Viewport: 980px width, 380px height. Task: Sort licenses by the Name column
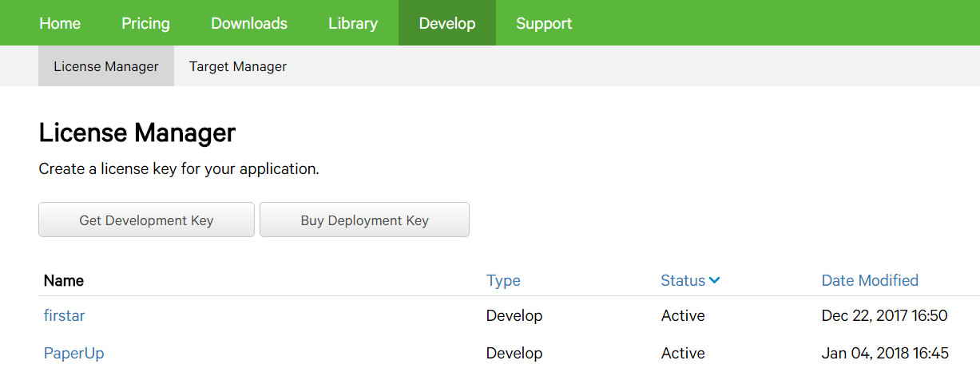point(64,280)
